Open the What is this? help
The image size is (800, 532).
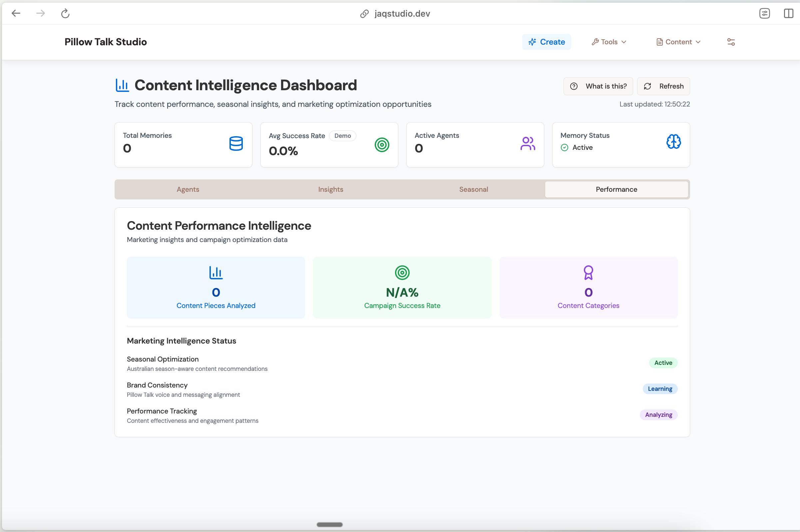click(x=598, y=86)
